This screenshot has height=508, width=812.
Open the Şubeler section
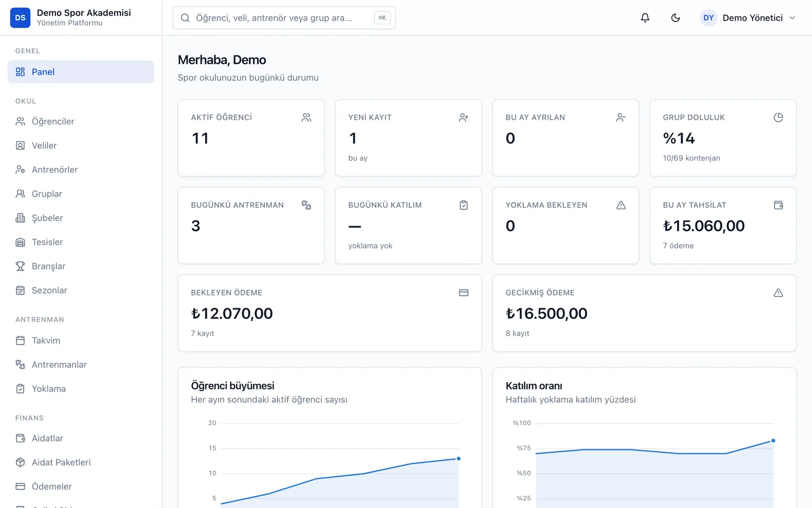81,218
